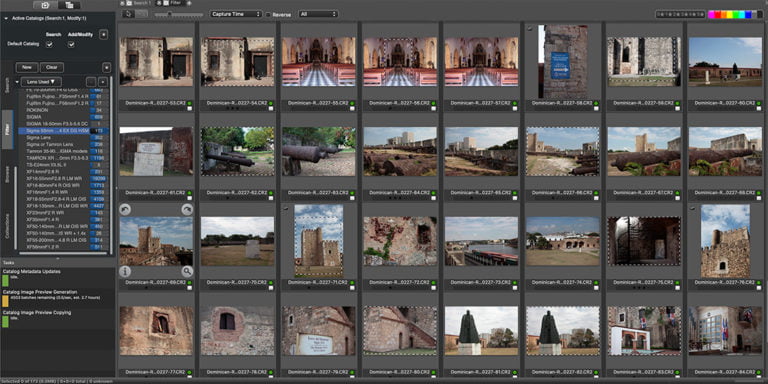Click the blank square button beside Lens Used

click(x=91, y=82)
